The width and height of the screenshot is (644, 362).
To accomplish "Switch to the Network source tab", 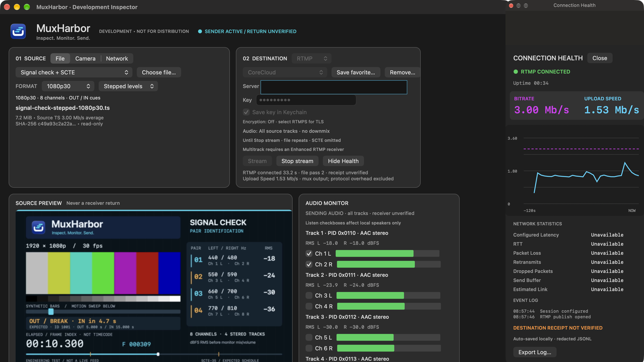I will [x=117, y=58].
